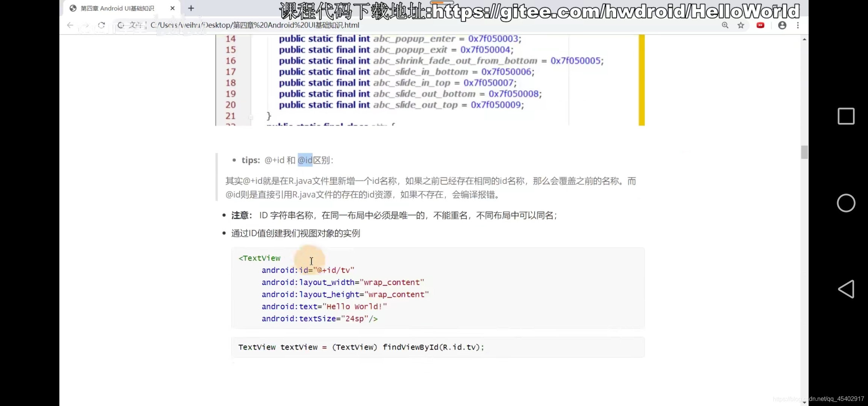Click the scrollbar up arrow
Viewport: 868px width, 406px height.
pyautogui.click(x=804, y=39)
